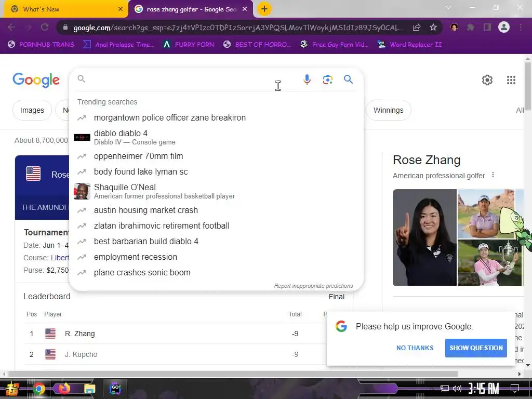
Task: Click the Rose Zhang knowledge panel title
Action: coord(427,160)
